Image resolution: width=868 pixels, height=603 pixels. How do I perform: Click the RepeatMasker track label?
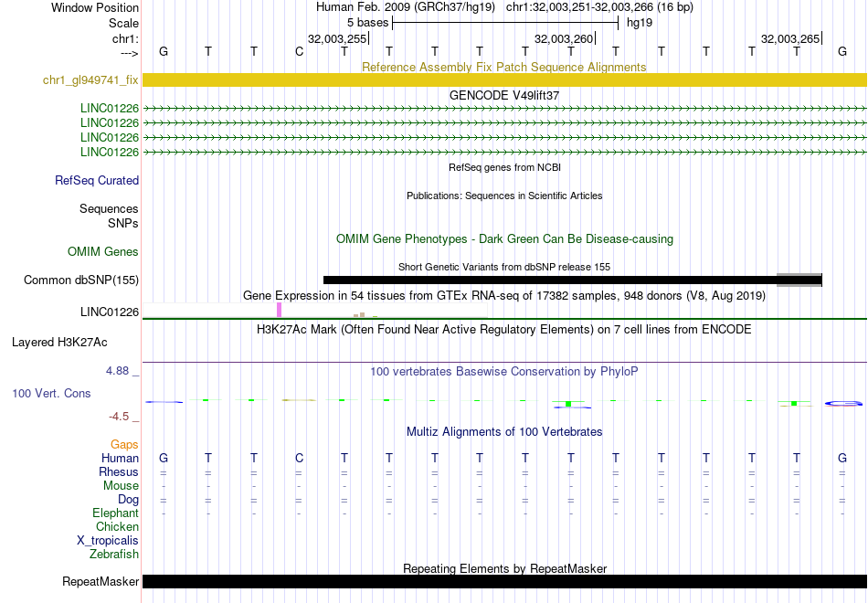(101, 581)
